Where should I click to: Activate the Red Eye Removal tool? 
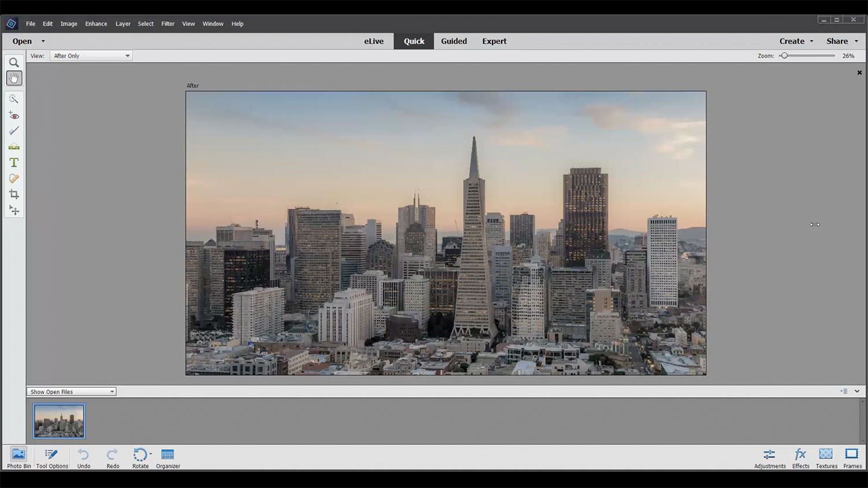14,116
